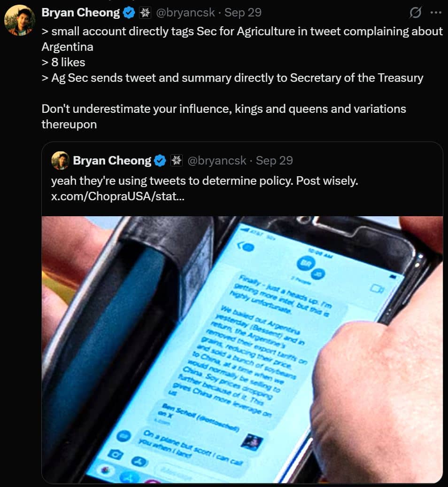Open the x.com/ChopraUSA/stat... link
The height and width of the screenshot is (487, 448).
point(117,196)
